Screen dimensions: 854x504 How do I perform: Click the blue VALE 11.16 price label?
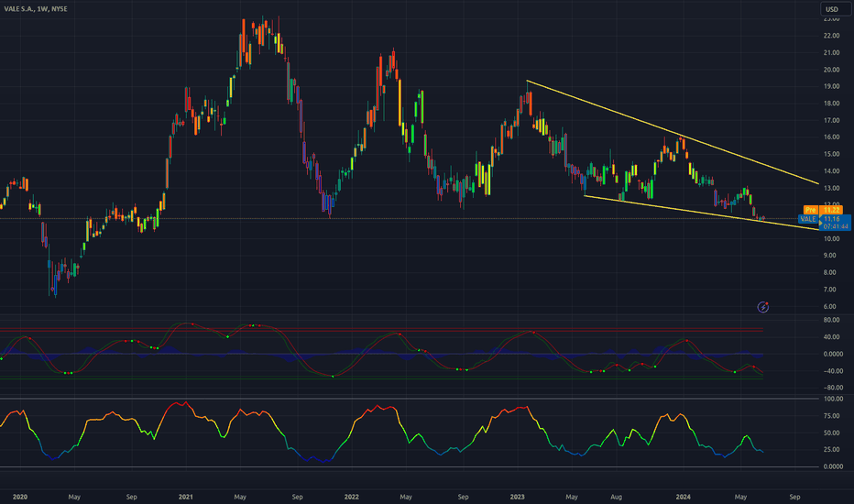tap(824, 219)
